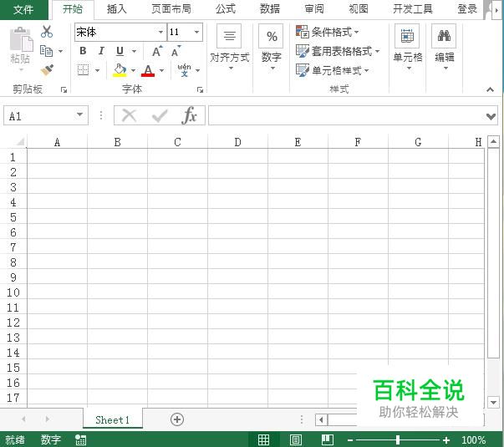Toggle Italic formatting
Screen dimensions: 504x447
101,51
